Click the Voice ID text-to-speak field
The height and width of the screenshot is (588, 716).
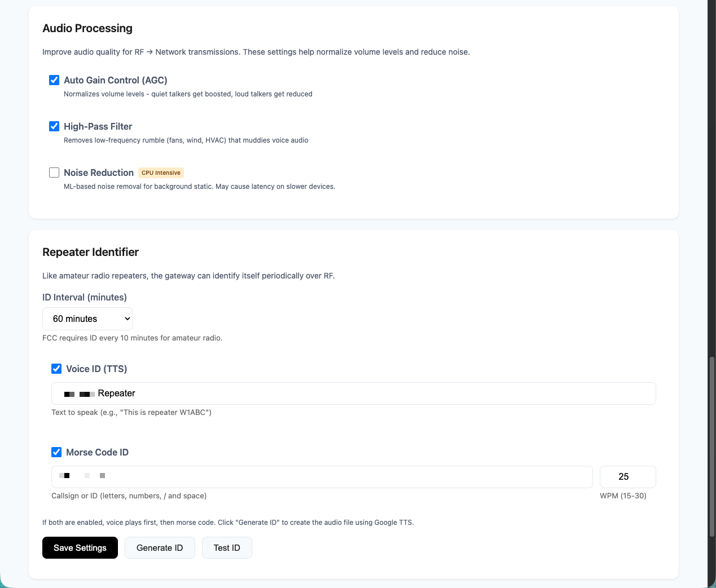353,394
